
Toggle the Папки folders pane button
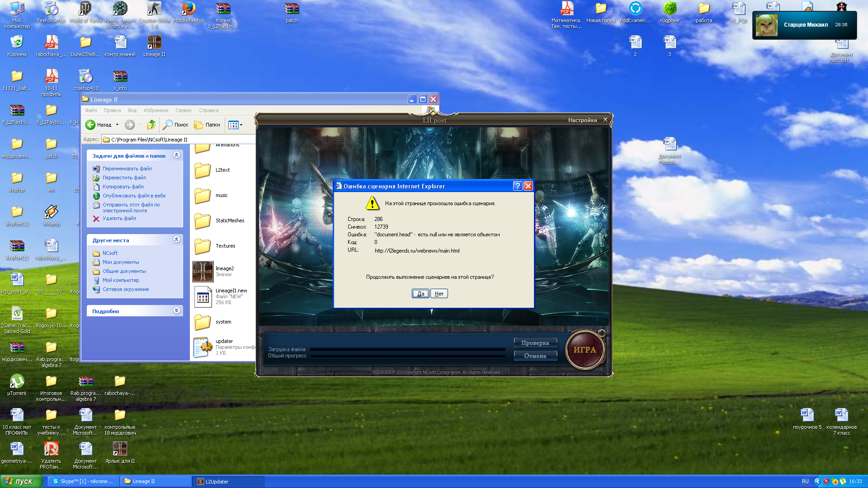tap(207, 125)
